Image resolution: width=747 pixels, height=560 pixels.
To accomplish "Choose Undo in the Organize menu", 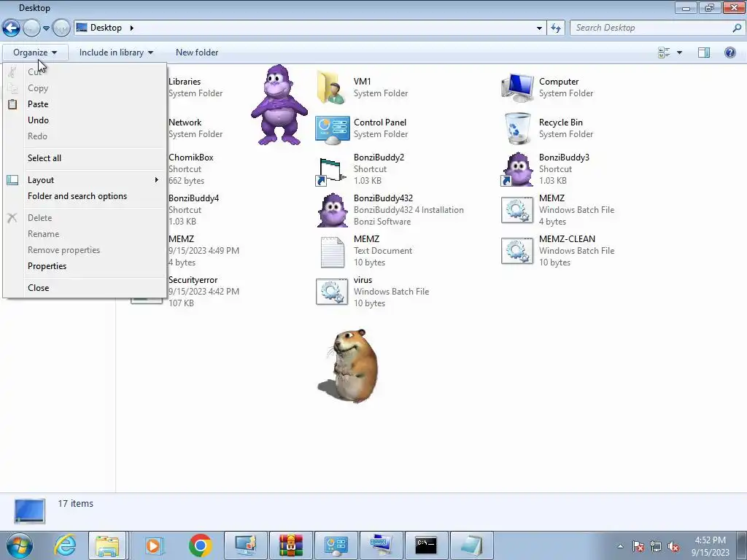I will [x=85, y=120].
